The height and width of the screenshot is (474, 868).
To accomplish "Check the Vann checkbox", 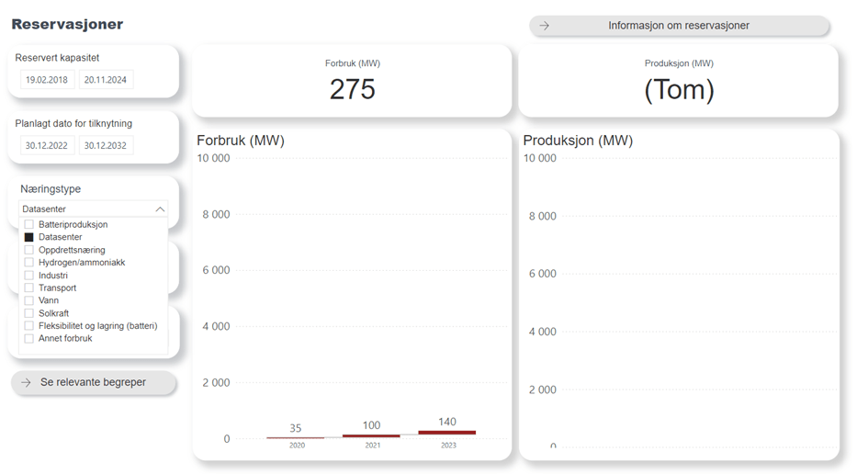I will coord(29,300).
